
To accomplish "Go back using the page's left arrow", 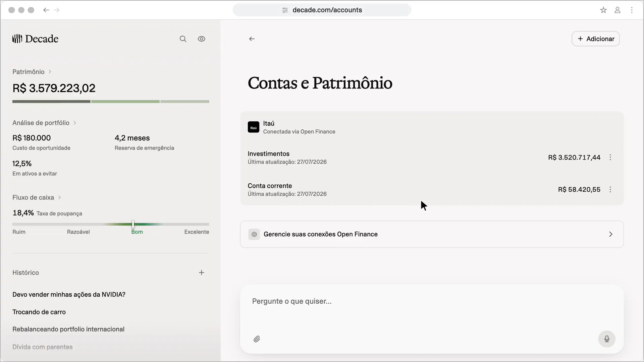I will pos(252,39).
